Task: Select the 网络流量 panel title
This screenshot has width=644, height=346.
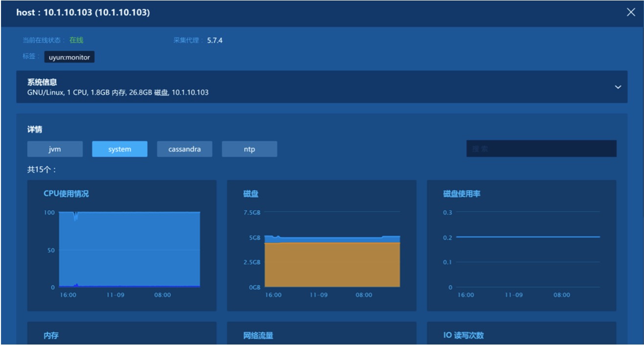Action: (x=258, y=336)
